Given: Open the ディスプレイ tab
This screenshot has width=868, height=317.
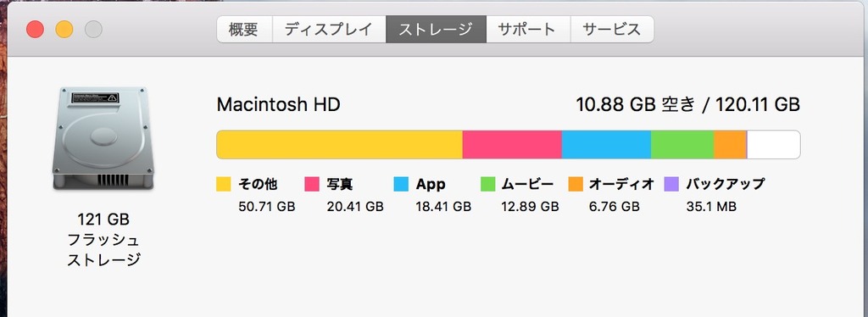Looking at the screenshot, I should [329, 30].
